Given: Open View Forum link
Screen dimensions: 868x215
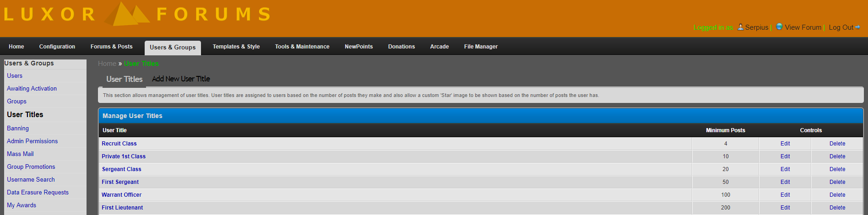Looking at the screenshot, I should [803, 27].
